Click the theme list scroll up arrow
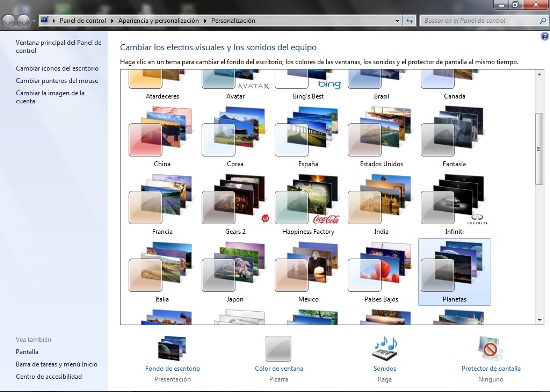 (x=539, y=74)
